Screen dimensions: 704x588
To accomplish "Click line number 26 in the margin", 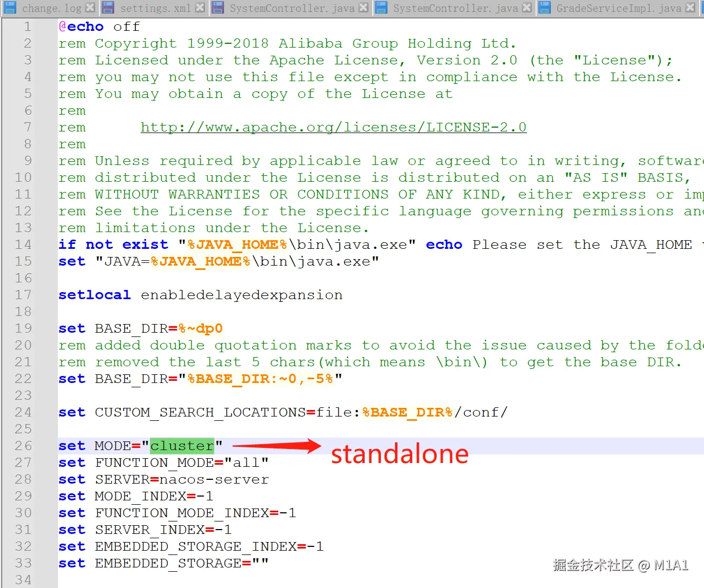I will tap(23, 446).
